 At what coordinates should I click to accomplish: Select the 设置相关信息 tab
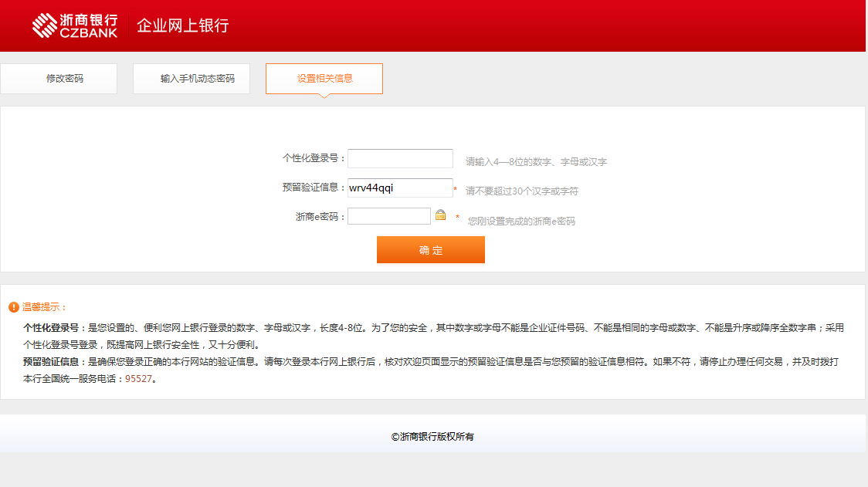[324, 79]
